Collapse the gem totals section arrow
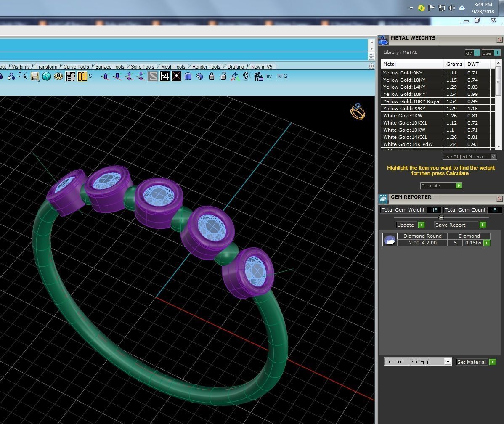The width and height of the screenshot is (504, 424). tap(441, 217)
